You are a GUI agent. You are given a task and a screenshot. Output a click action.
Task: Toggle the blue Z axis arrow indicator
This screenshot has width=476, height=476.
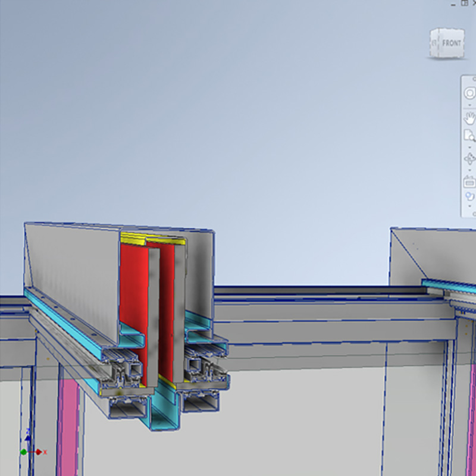tap(27, 436)
